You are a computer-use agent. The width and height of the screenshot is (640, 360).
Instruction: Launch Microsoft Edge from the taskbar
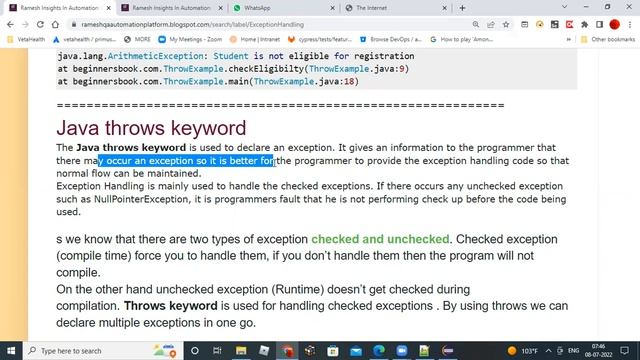(x=379, y=351)
